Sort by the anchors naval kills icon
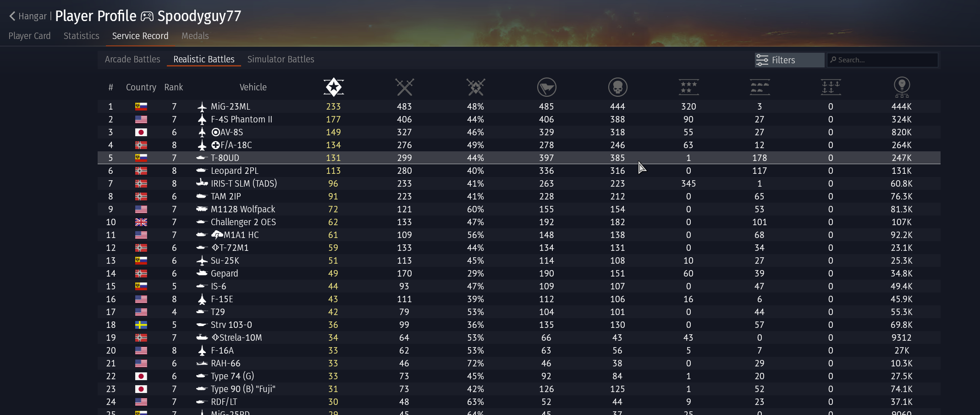 coord(831,87)
